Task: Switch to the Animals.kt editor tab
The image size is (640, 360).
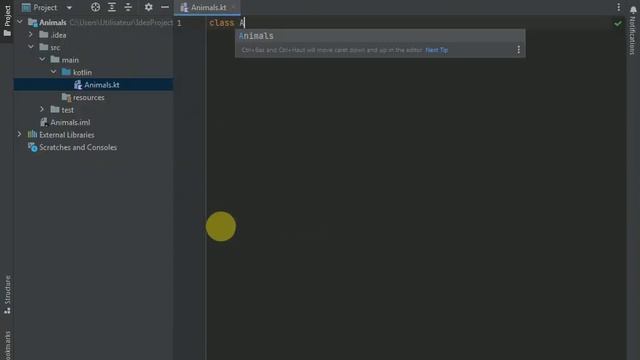Action: tap(207, 7)
